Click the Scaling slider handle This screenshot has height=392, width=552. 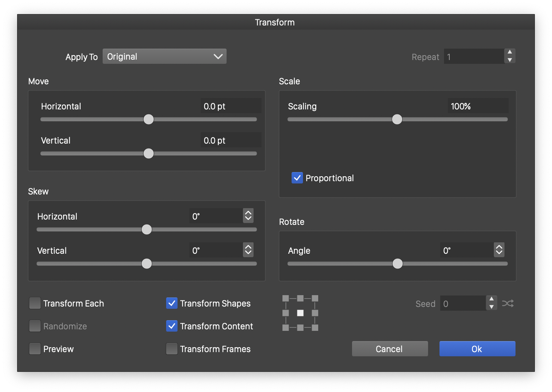click(x=397, y=119)
